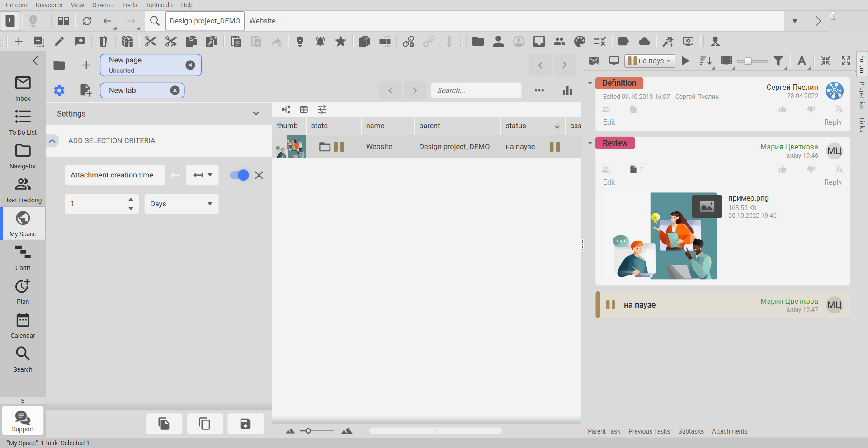Edit the Review message
Viewport: 868px width, 448px height.
609,182
